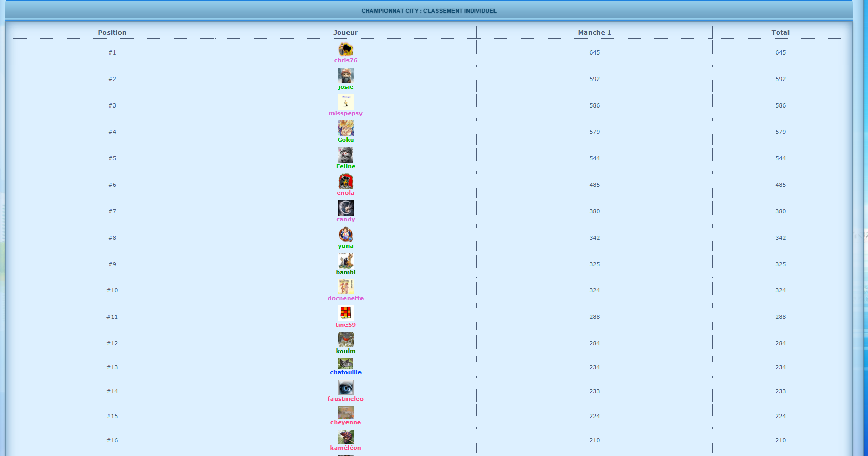This screenshot has height=456, width=868.
Task: Select tine59's cube avatar
Action: tap(345, 313)
